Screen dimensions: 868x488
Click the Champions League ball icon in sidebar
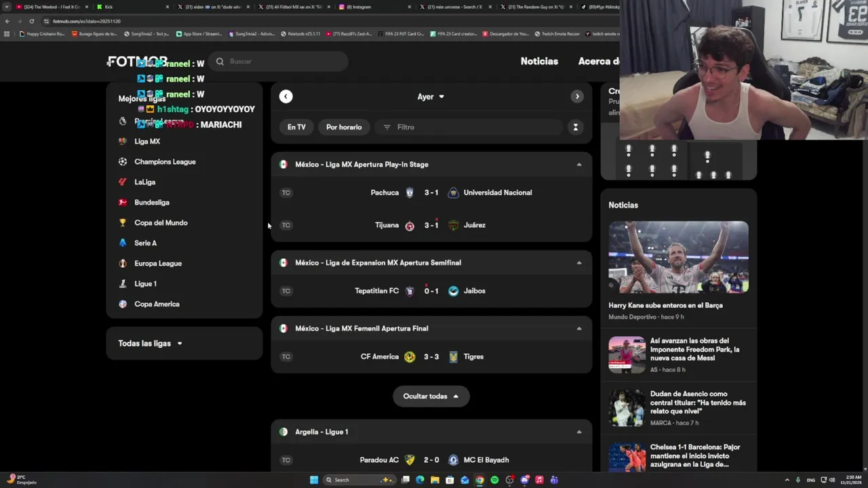(x=123, y=162)
